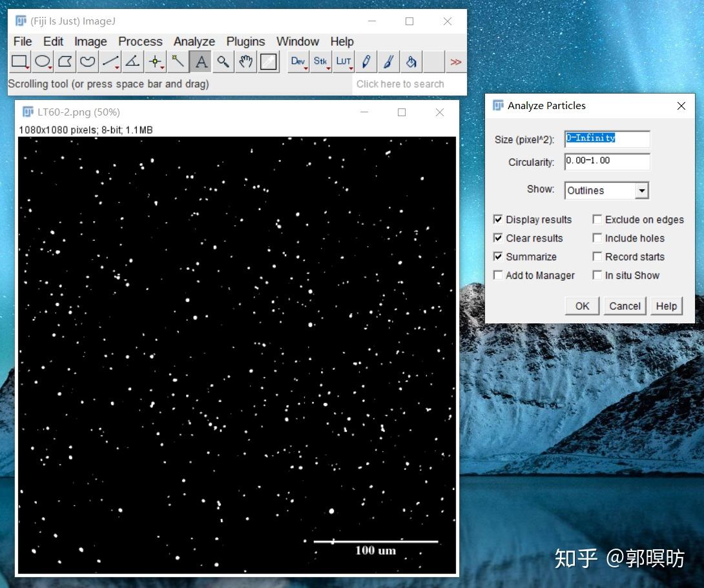Select the Text tool

point(201,61)
